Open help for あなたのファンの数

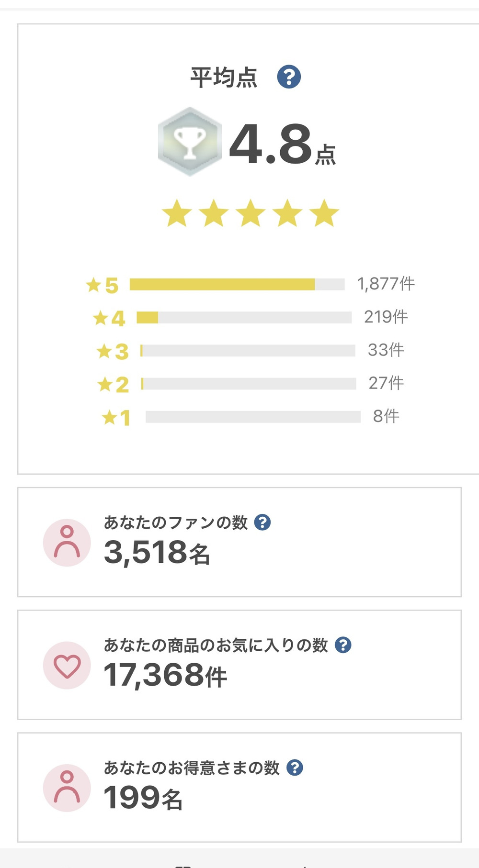[x=262, y=522]
